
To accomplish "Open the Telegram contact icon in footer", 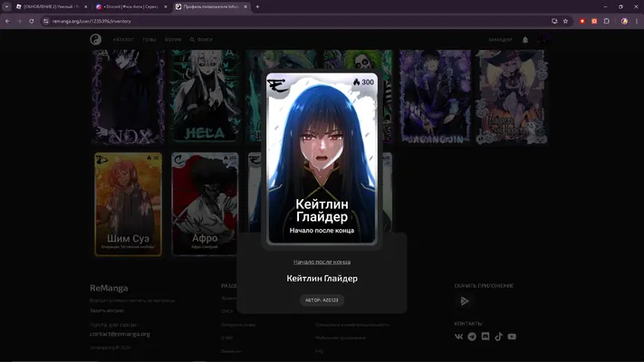I will click(472, 337).
